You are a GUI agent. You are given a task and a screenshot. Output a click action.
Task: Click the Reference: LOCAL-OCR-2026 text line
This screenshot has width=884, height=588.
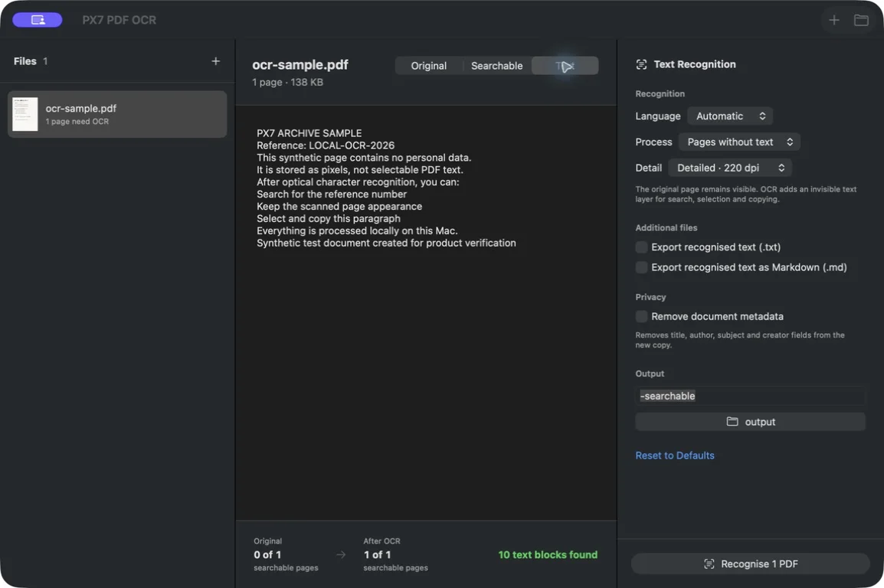tap(326, 145)
